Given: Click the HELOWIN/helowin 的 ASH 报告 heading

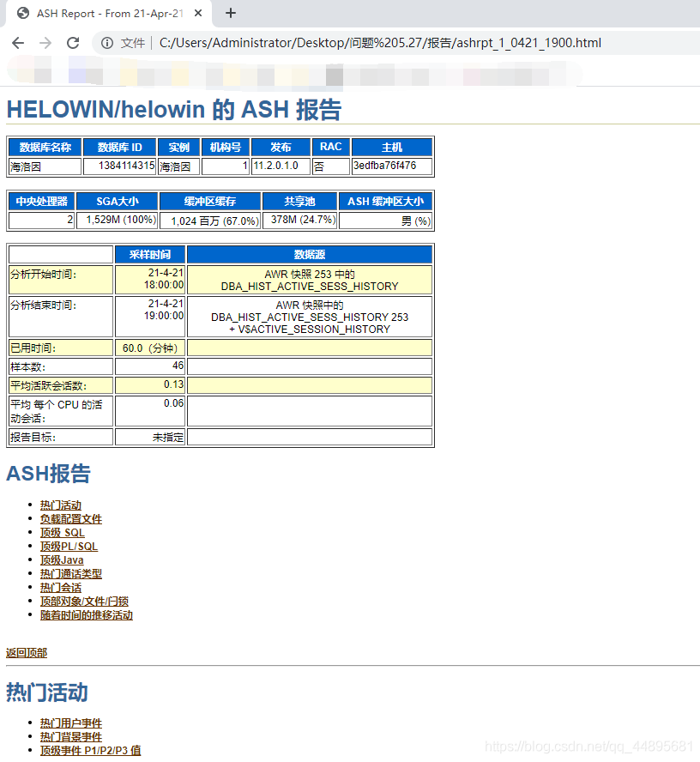Looking at the screenshot, I should pyautogui.click(x=174, y=109).
